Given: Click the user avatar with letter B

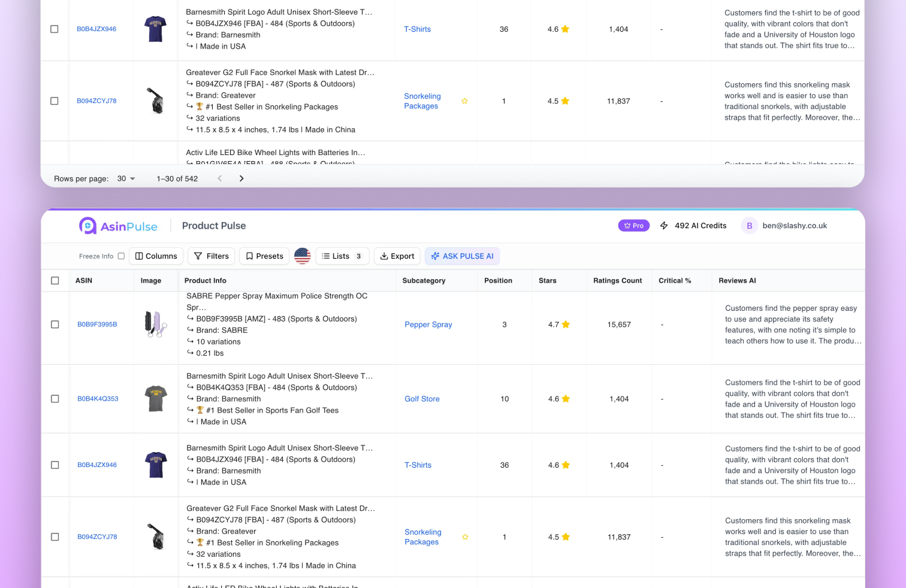Looking at the screenshot, I should coord(749,226).
